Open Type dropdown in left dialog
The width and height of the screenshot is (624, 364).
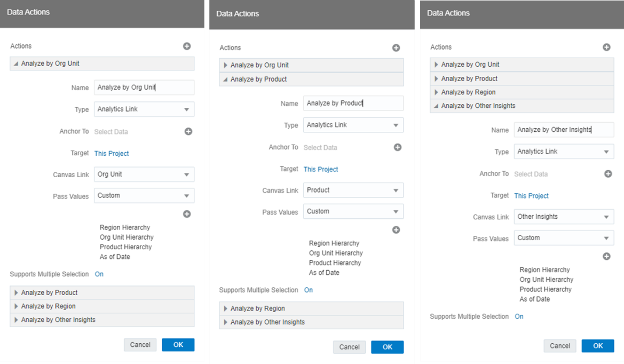point(144,109)
